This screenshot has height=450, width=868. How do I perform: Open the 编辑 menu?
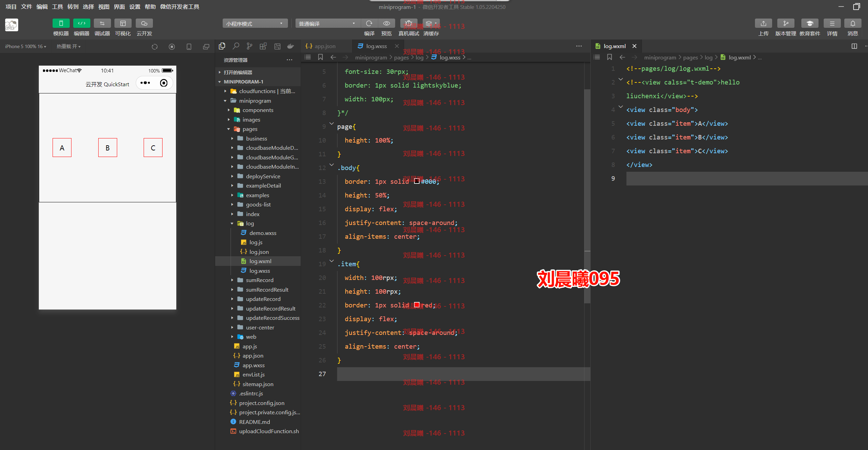click(42, 7)
